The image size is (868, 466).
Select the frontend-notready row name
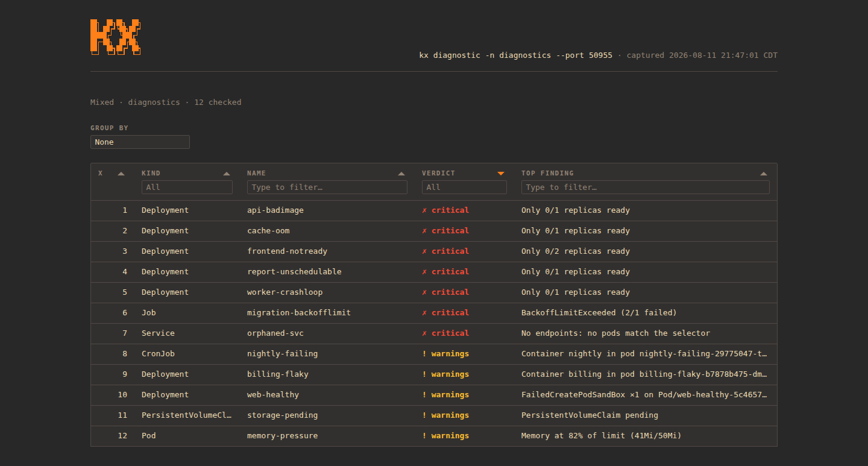[287, 251]
